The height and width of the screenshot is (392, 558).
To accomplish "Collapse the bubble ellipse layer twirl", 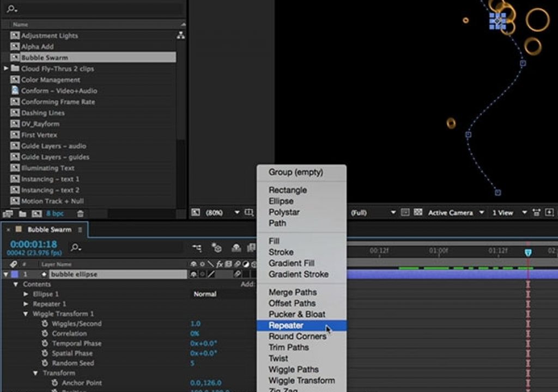I will (5, 274).
